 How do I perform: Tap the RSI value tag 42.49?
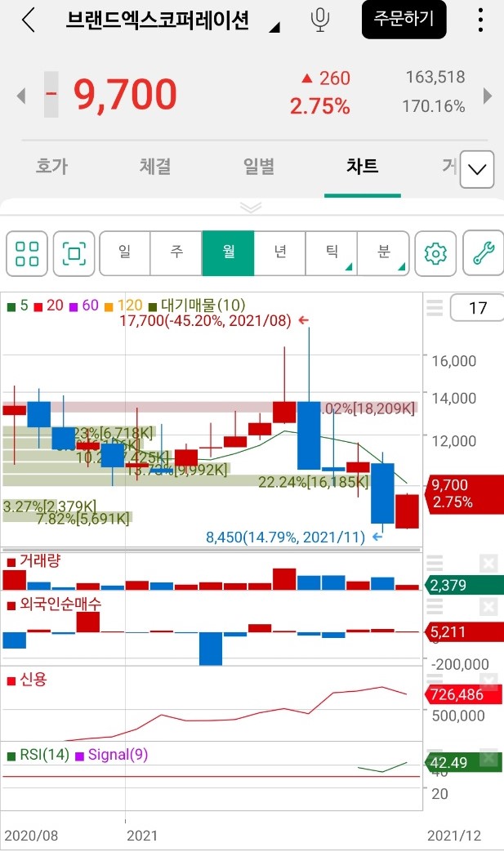(465, 763)
